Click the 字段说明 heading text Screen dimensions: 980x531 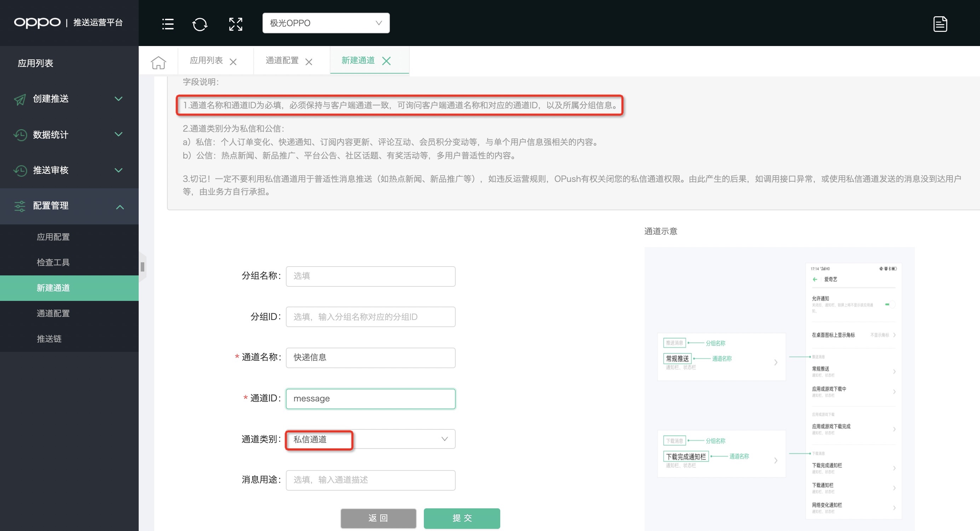(x=201, y=82)
